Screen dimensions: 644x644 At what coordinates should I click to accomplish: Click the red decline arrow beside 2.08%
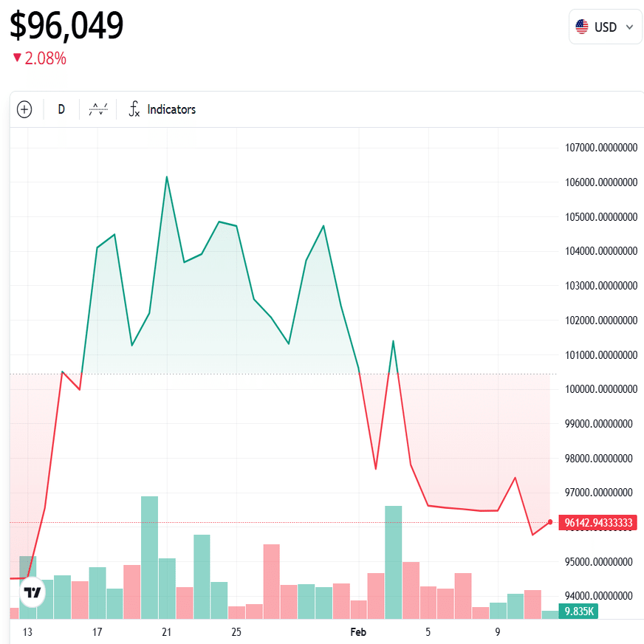[16, 57]
